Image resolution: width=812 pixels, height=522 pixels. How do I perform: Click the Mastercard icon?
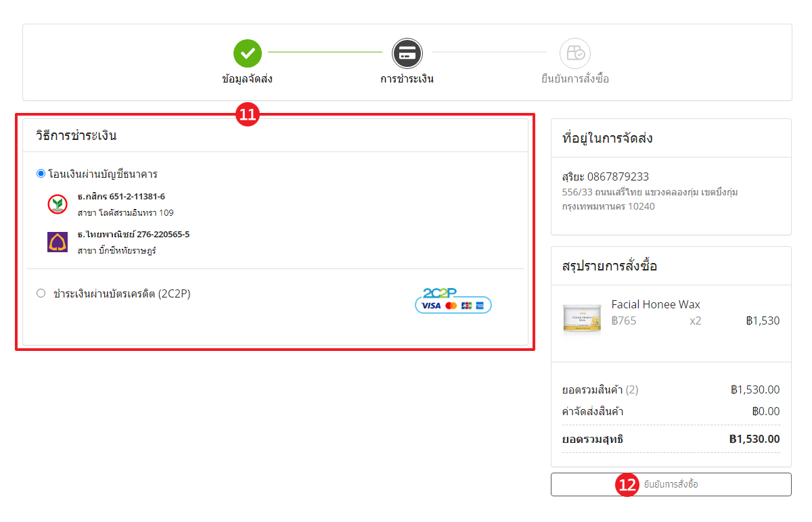[x=451, y=306]
